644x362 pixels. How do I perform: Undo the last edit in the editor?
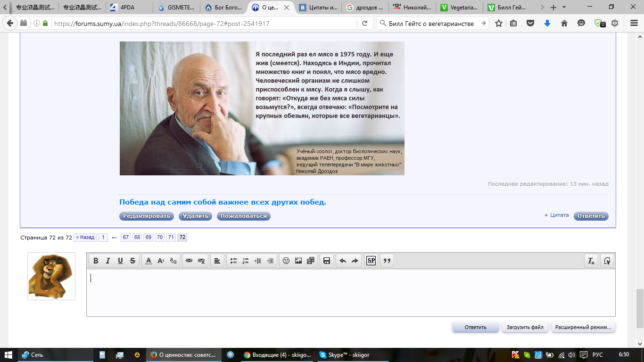[x=343, y=261]
